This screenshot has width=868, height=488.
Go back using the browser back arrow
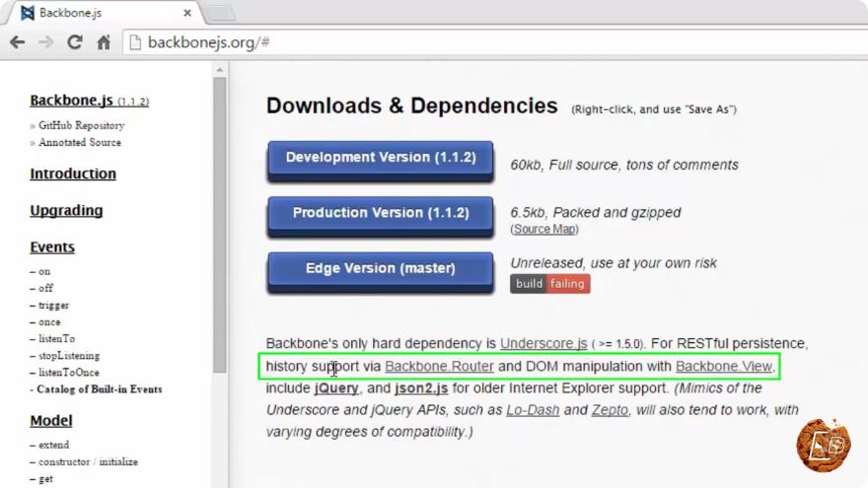point(17,42)
